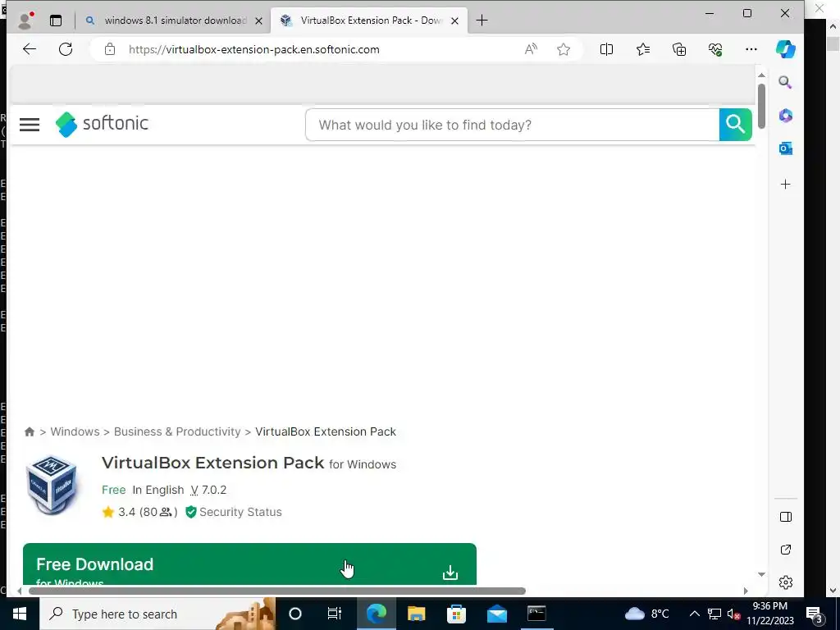This screenshot has height=630, width=840.
Task: View site information lock icon
Action: click(x=110, y=49)
